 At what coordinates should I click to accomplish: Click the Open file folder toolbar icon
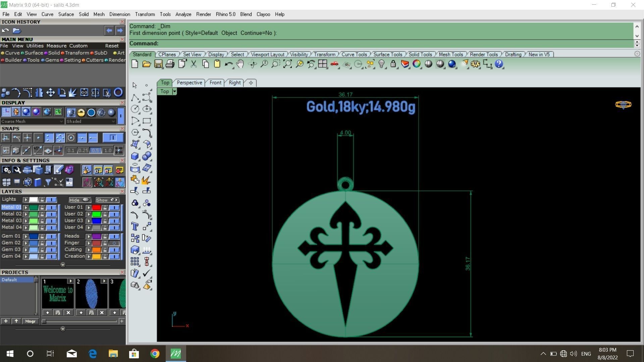tap(147, 64)
